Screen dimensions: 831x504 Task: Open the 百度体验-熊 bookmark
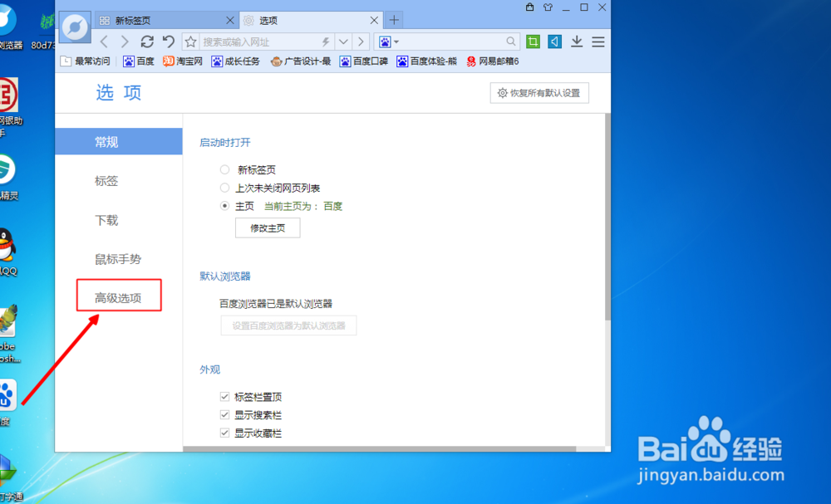[426, 61]
